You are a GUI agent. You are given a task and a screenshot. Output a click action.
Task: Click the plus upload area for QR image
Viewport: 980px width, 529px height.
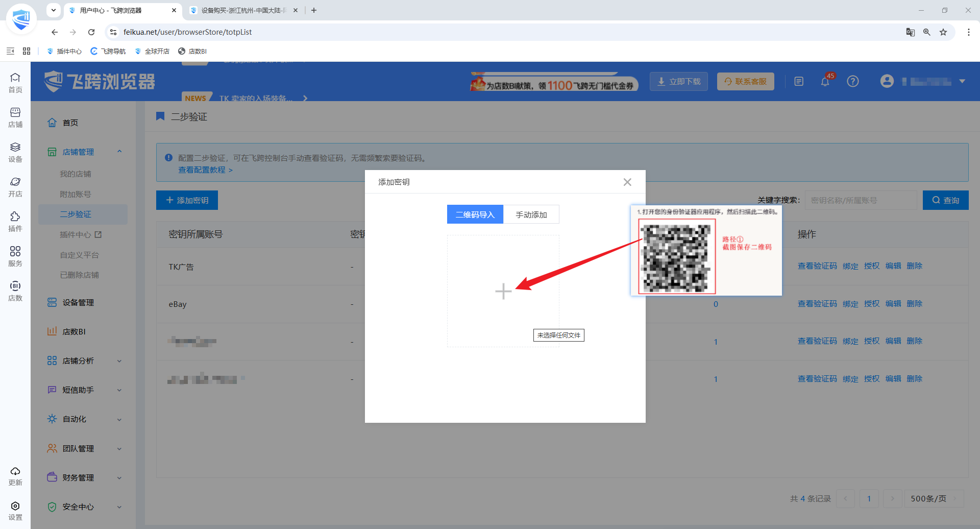pos(503,291)
